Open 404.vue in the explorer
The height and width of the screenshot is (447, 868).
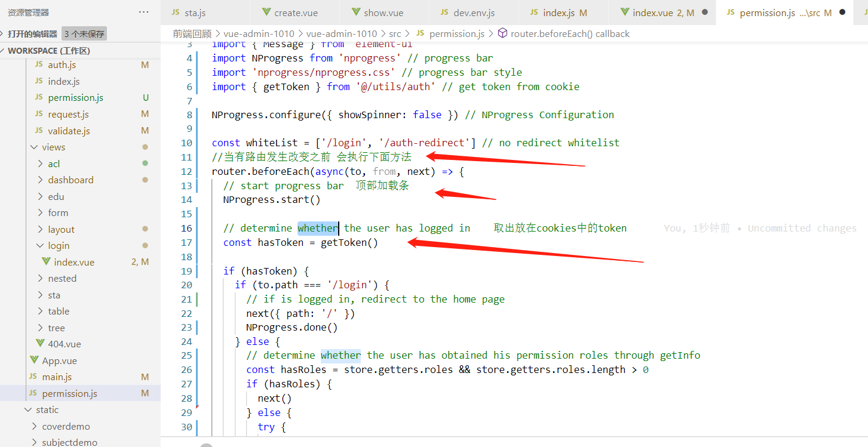coord(65,344)
